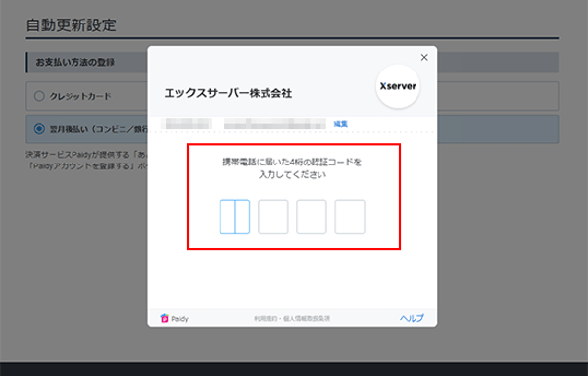Click the 4桁の認証コード instruction text

click(x=292, y=168)
